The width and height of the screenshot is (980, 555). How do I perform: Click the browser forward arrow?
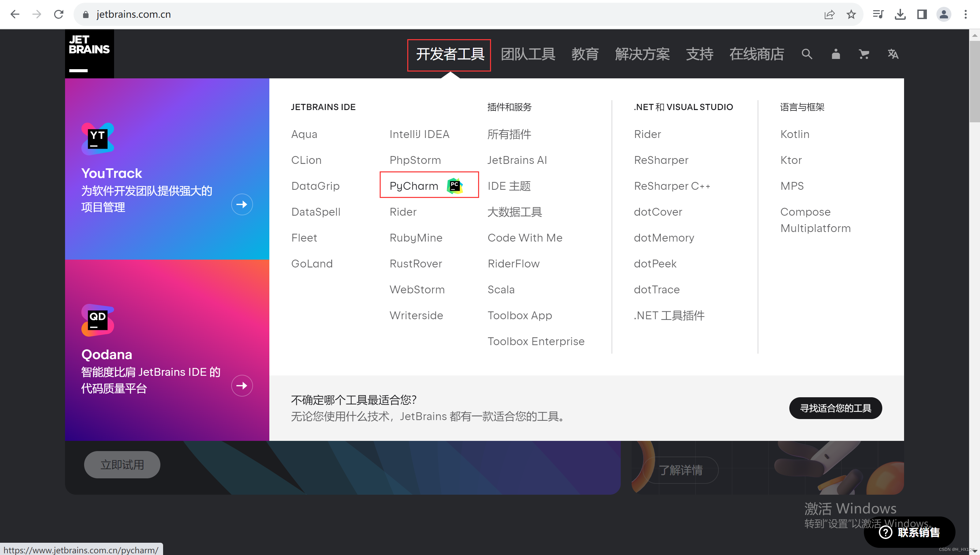tap(37, 14)
